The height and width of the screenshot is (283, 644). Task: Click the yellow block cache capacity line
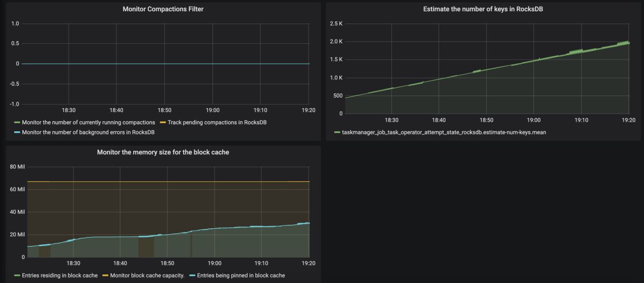168,182
